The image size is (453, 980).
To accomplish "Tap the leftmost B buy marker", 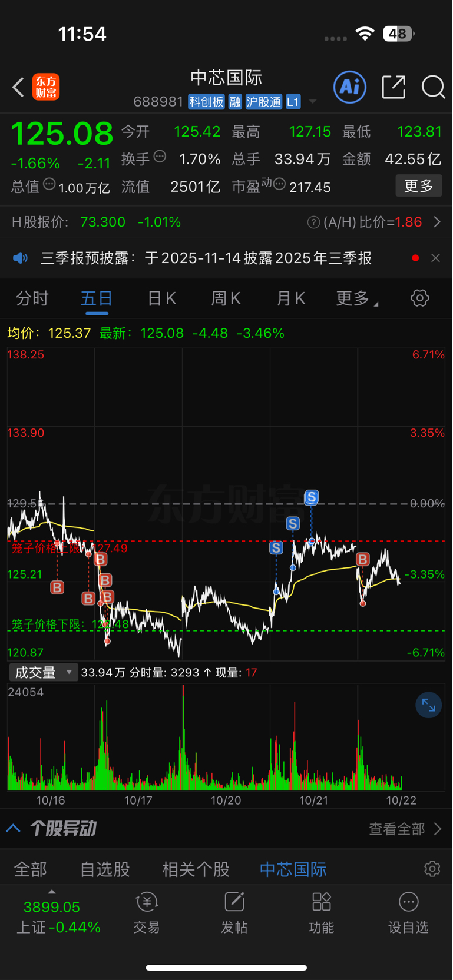I will pos(57,587).
